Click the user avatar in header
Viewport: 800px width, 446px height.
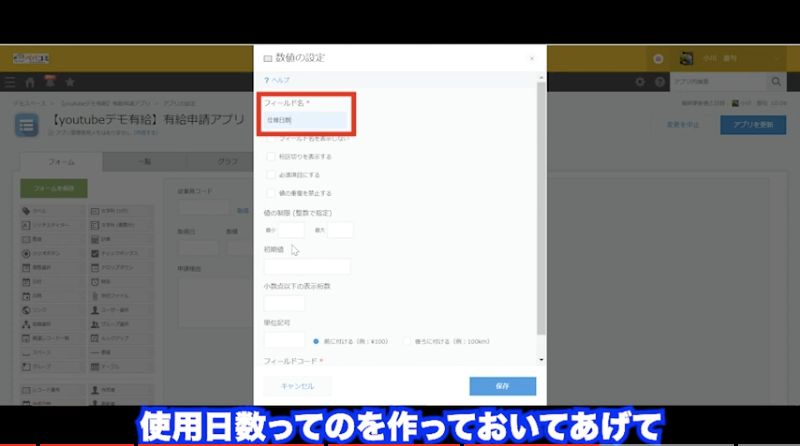tap(687, 58)
